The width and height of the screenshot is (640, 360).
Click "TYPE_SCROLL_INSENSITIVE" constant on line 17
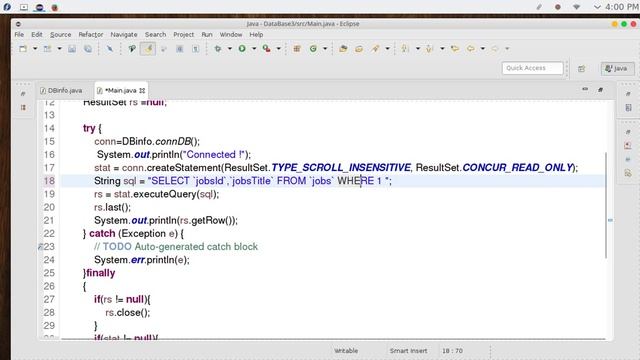coord(341,168)
